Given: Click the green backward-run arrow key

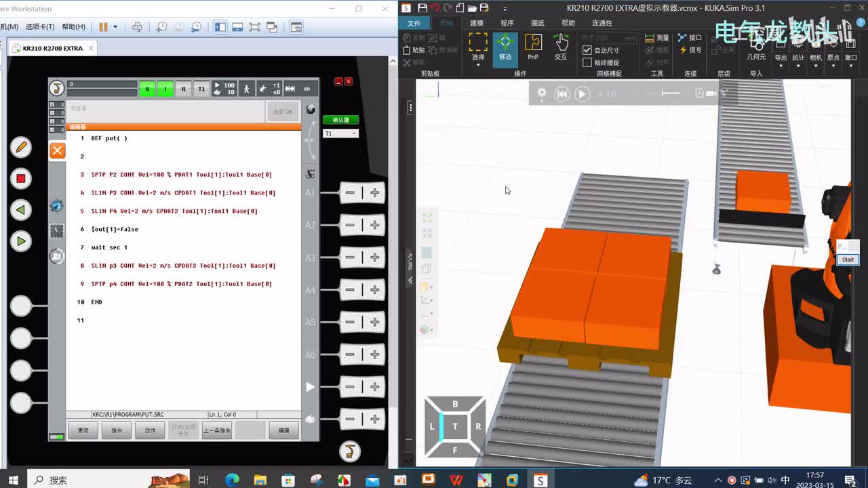Looking at the screenshot, I should [x=21, y=210].
